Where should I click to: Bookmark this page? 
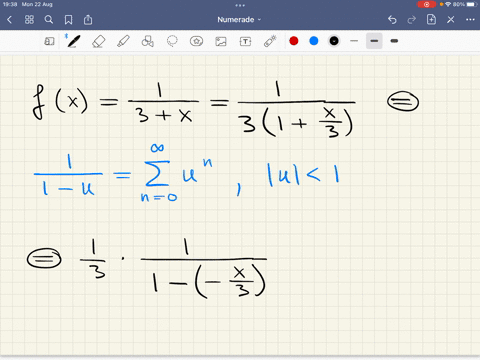(x=68, y=20)
